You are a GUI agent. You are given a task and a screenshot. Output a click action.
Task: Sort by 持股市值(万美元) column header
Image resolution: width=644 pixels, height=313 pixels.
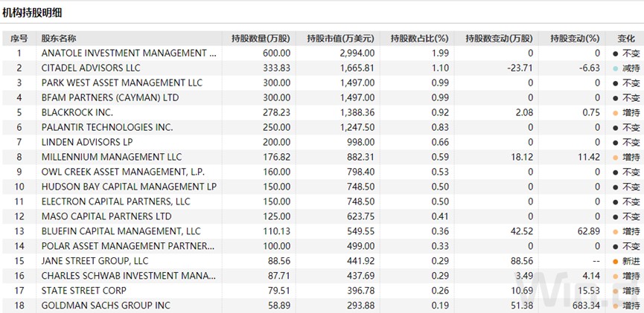340,39
